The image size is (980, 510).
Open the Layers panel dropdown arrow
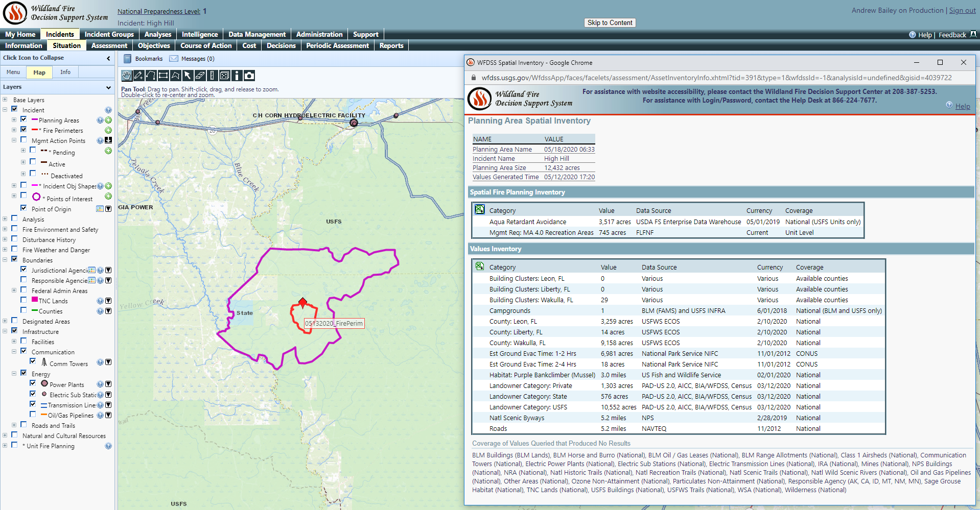pos(108,87)
